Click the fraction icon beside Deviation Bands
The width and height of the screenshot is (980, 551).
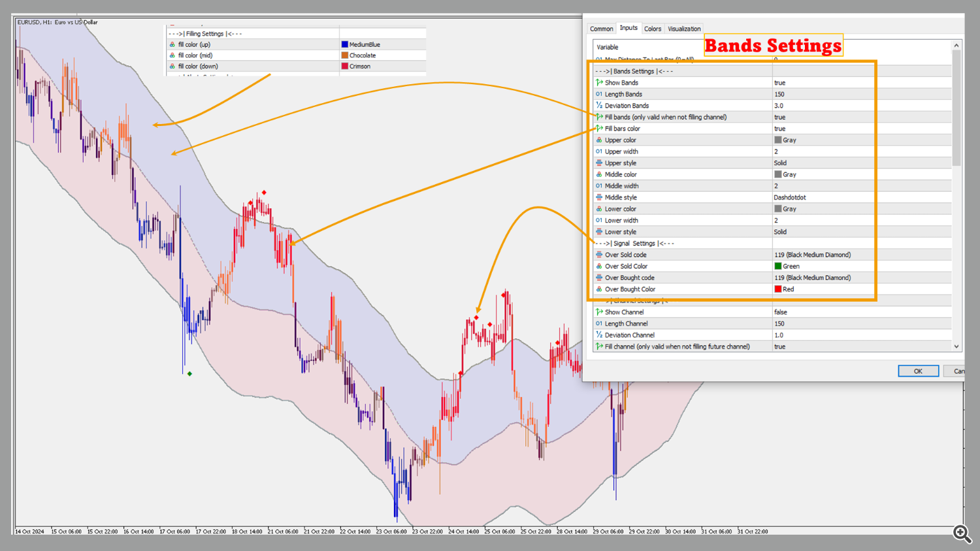click(599, 106)
